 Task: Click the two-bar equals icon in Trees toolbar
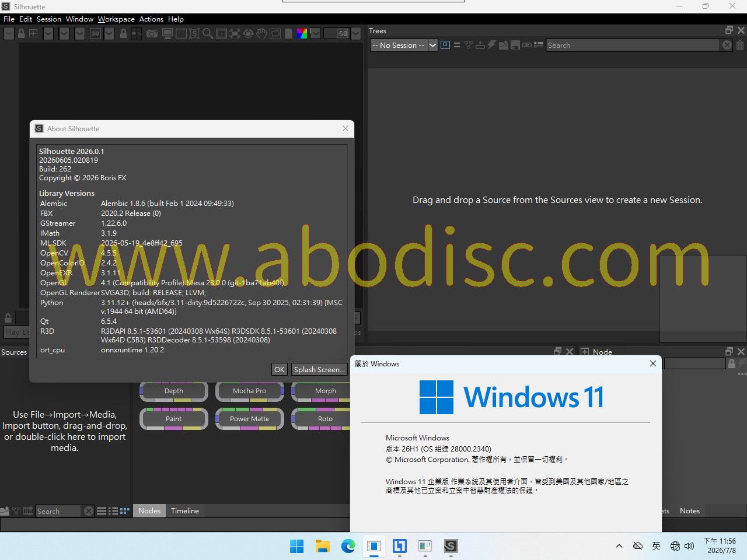pyautogui.click(x=457, y=45)
